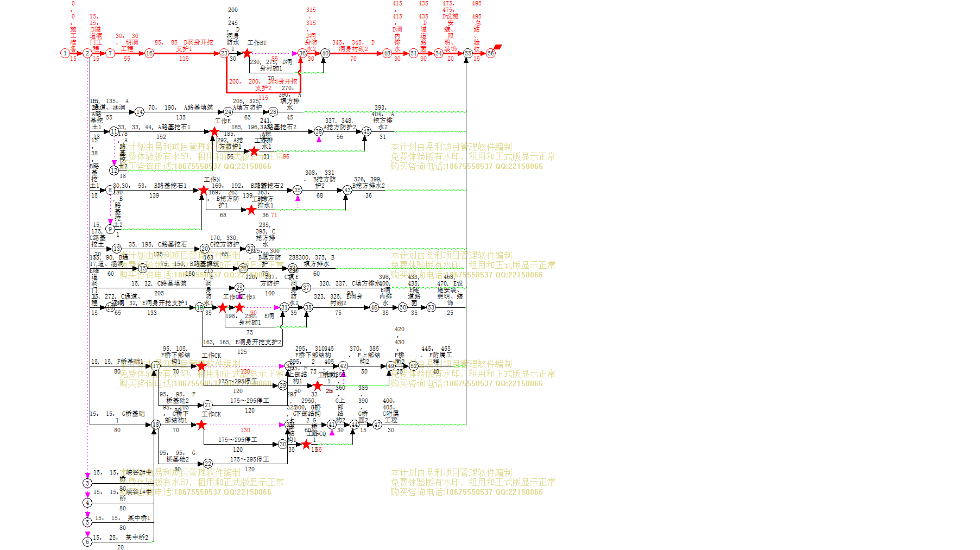Screen dimensions: 980x550
Task: Select event node 18
Action: (156, 425)
